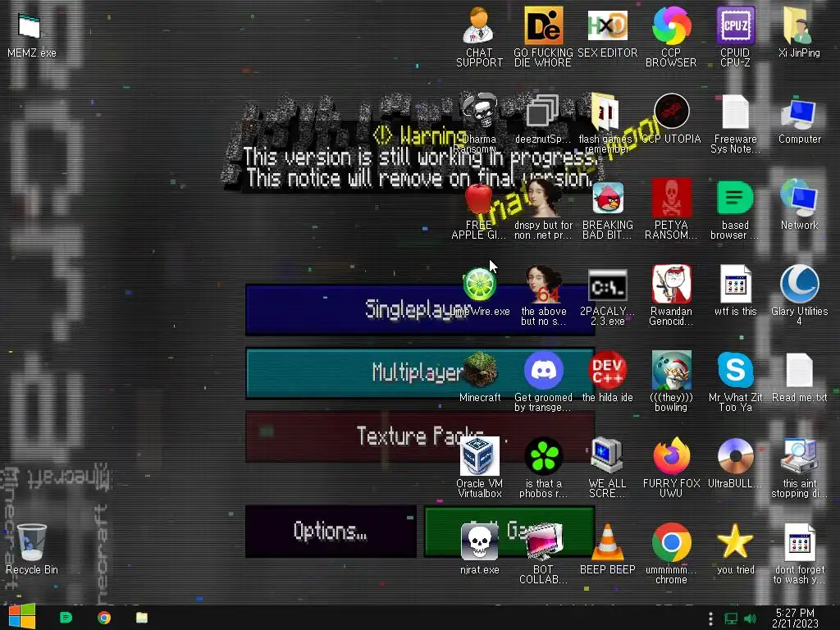Open the WE ALL SCRE... computer icon

pyautogui.click(x=606, y=455)
